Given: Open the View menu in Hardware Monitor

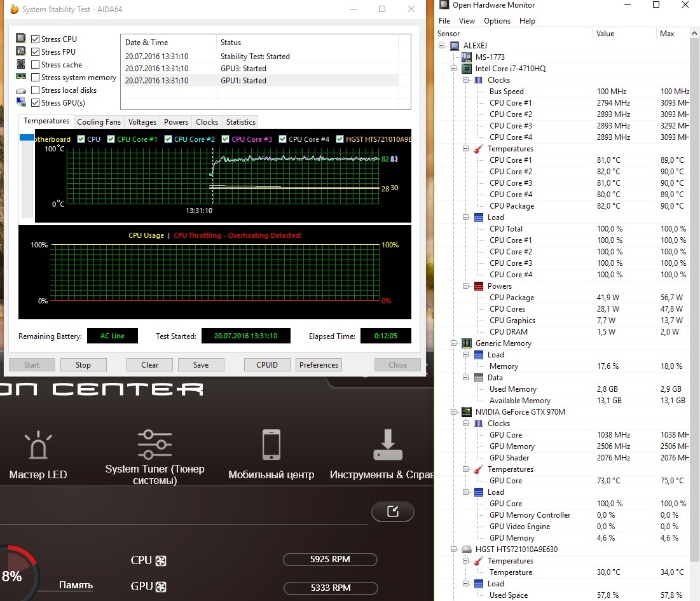Looking at the screenshot, I should point(467,21).
